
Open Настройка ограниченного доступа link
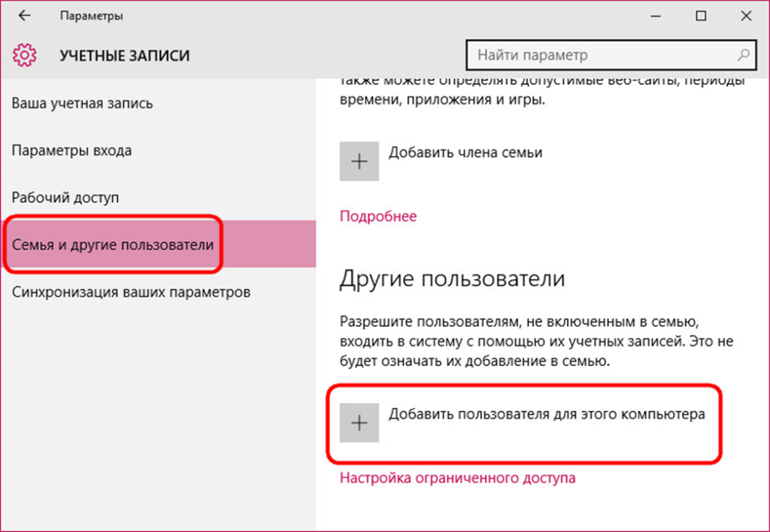point(458,478)
